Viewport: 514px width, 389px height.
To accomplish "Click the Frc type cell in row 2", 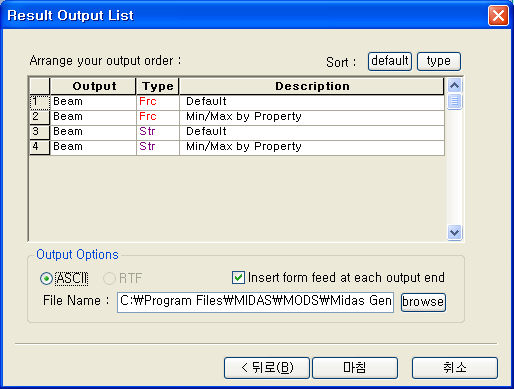I will pyautogui.click(x=158, y=117).
